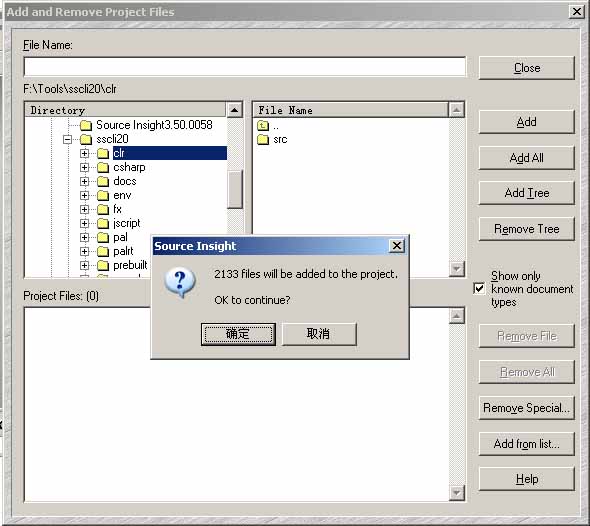Click Project Files list scroll-down arrow
590x526 pixels.
[x=457, y=493]
